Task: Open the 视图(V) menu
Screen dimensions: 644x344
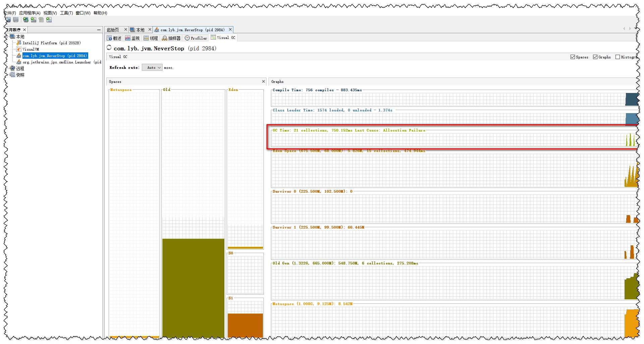Action: click(x=50, y=13)
